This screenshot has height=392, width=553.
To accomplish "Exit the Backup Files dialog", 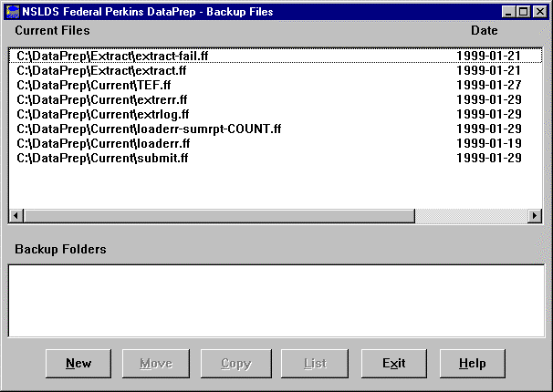I will click(393, 364).
